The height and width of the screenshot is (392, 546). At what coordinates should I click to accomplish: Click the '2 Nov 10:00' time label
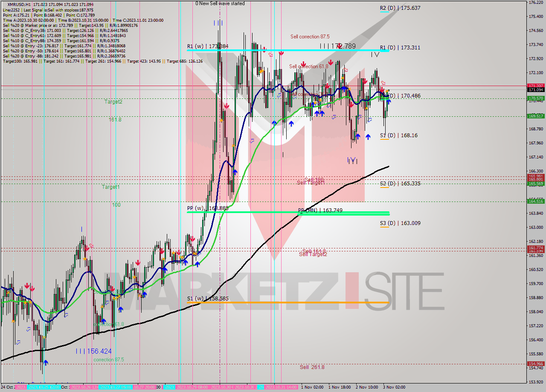point(367,387)
